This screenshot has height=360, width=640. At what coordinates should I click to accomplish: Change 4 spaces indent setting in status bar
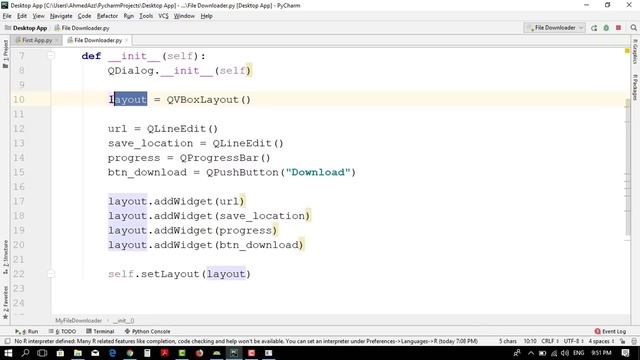[x=601, y=341]
